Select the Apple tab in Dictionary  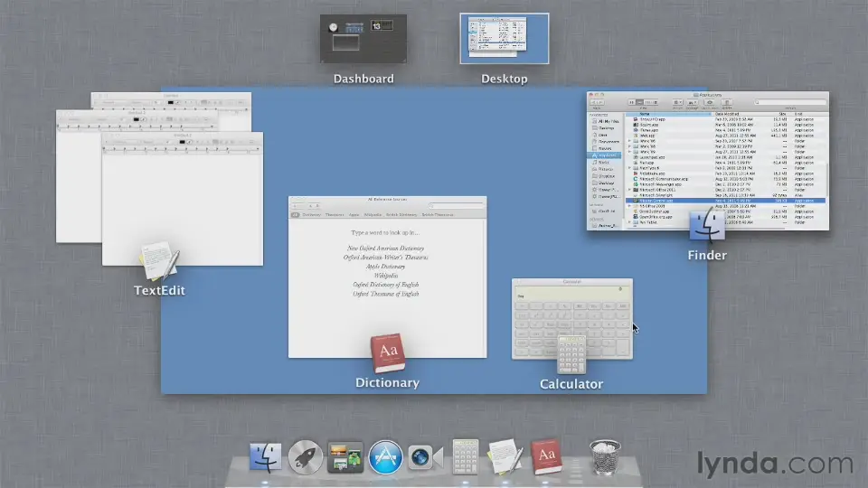coord(354,215)
